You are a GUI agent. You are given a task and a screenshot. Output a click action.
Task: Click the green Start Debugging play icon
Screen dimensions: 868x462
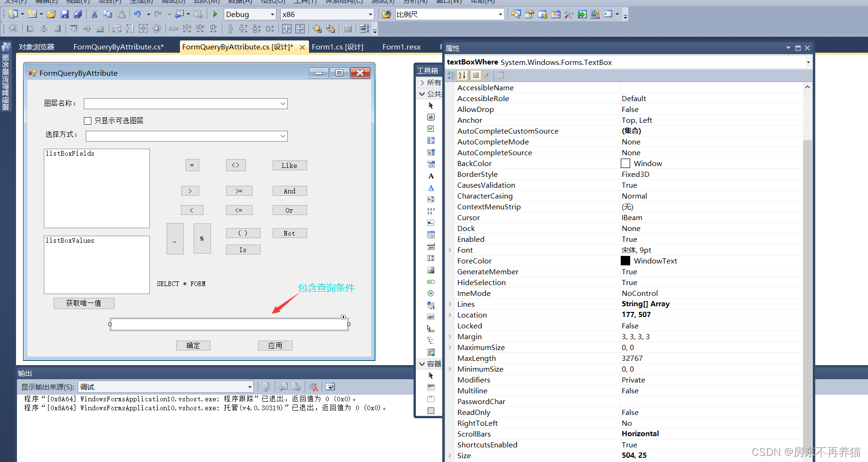215,14
